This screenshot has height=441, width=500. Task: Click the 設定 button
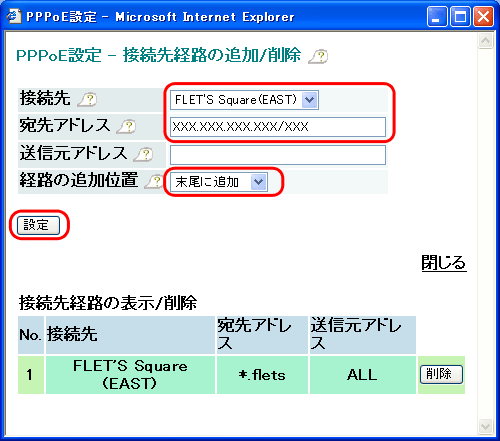[x=38, y=225]
